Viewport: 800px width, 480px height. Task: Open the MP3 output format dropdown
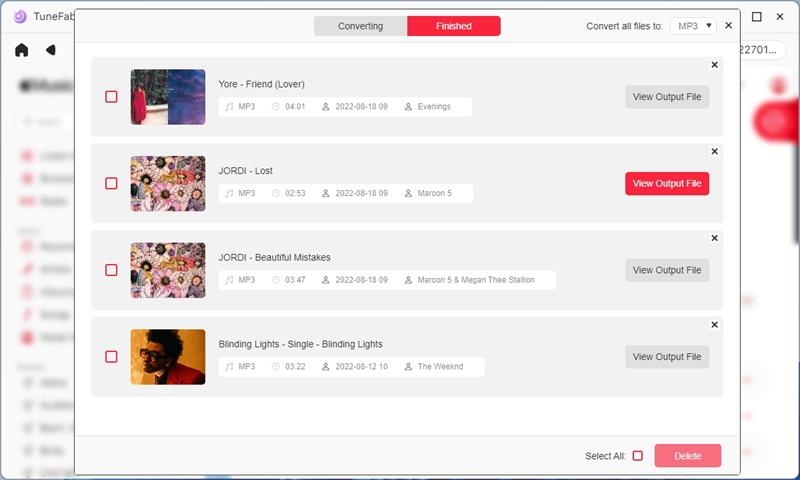pyautogui.click(x=693, y=26)
